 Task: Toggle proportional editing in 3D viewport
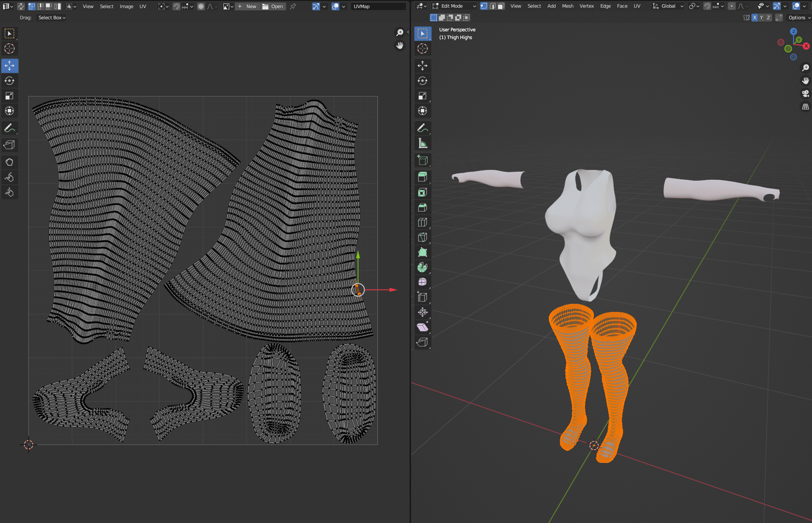[x=732, y=6]
